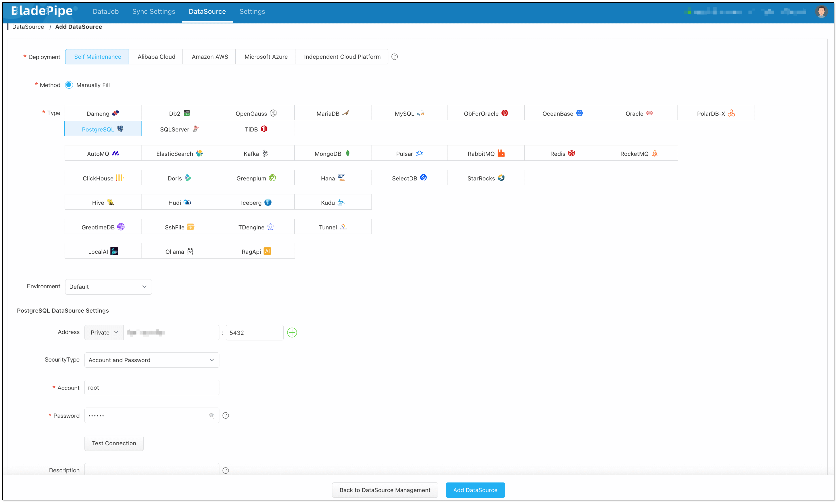Choose the Kafka datasource type
Screen dimensions: 838x504
(x=256, y=154)
